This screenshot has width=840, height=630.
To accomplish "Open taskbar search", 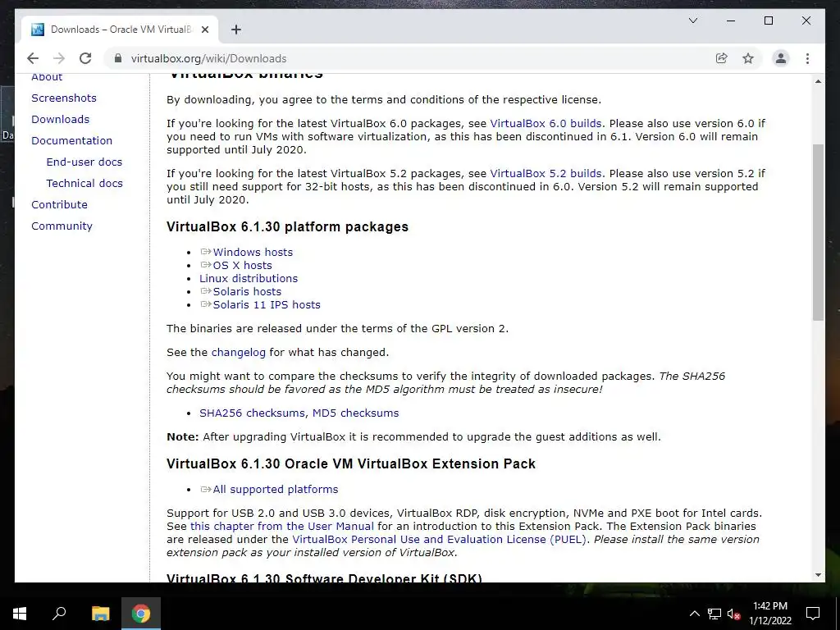I will [59, 614].
